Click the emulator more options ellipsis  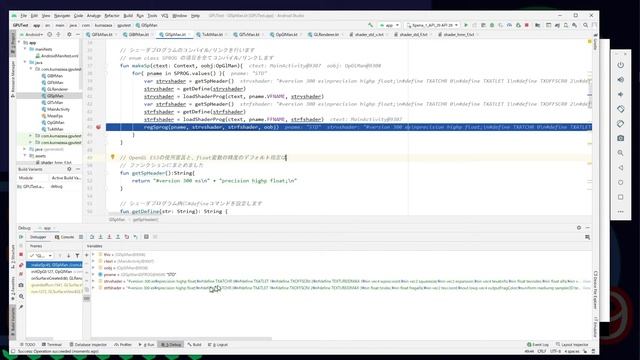[x=620, y=211]
